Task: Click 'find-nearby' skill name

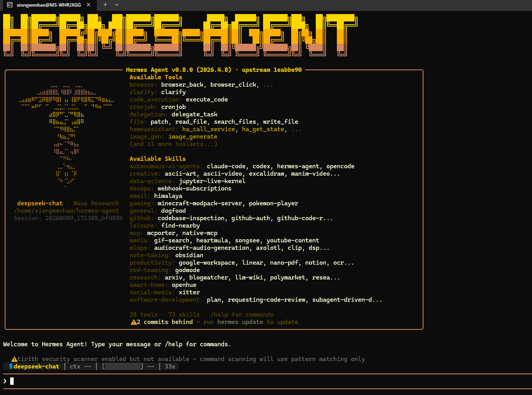Action: (180, 226)
